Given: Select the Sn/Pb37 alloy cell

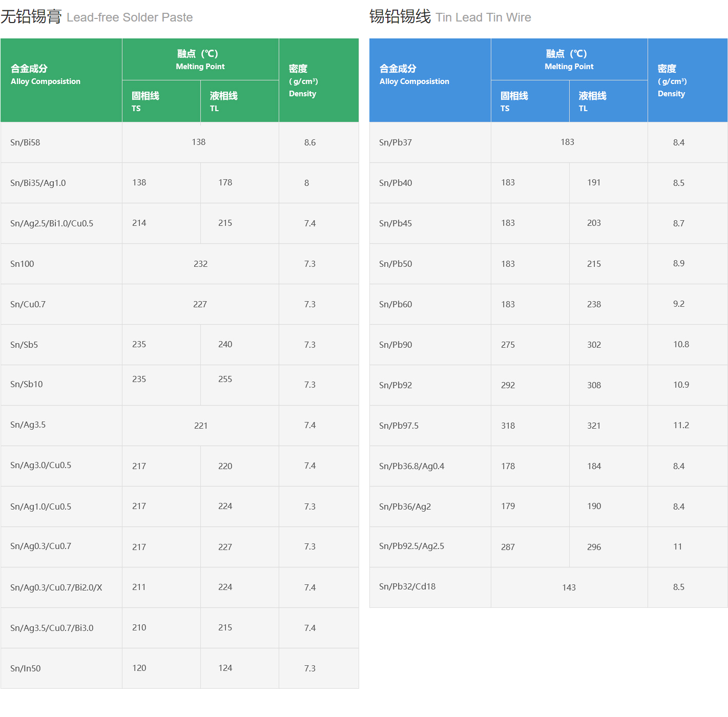Looking at the screenshot, I should pos(396,142).
